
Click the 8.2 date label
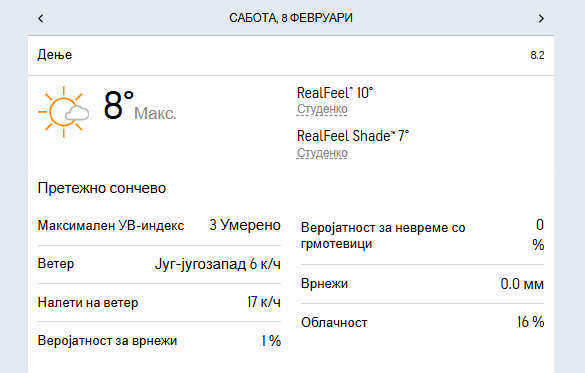tap(537, 55)
